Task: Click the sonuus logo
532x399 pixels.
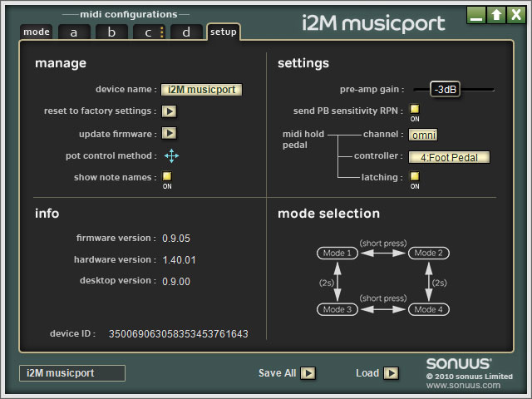Action: [x=459, y=364]
